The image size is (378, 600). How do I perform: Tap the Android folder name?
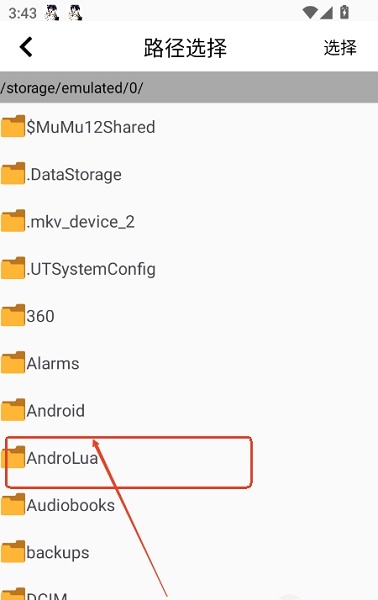click(55, 411)
